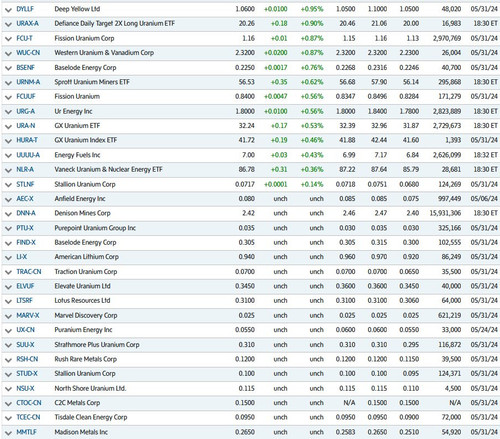This screenshot has height=439, width=500.
Task: Open the MARV-X ticker link
Action: [x=28, y=315]
